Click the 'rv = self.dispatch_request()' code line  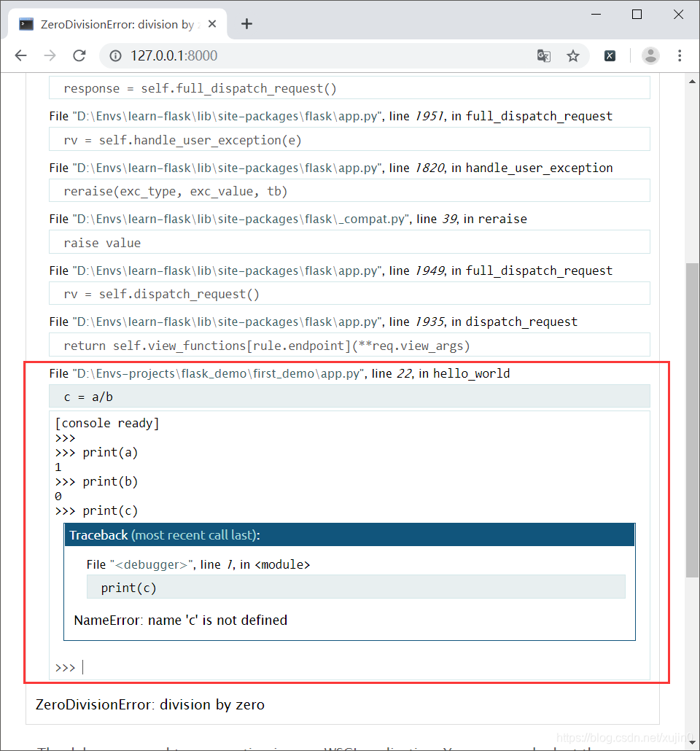(x=349, y=293)
